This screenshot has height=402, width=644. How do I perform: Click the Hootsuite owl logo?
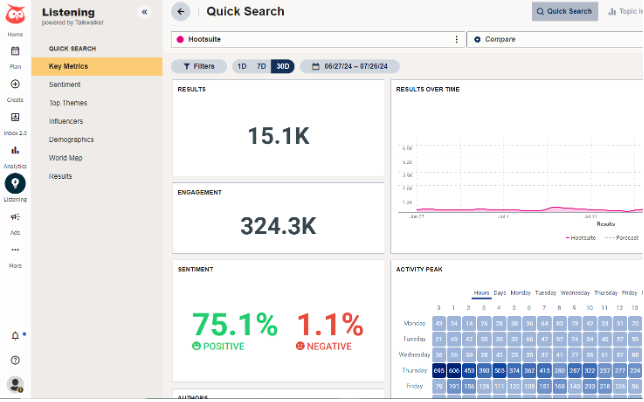coord(15,13)
